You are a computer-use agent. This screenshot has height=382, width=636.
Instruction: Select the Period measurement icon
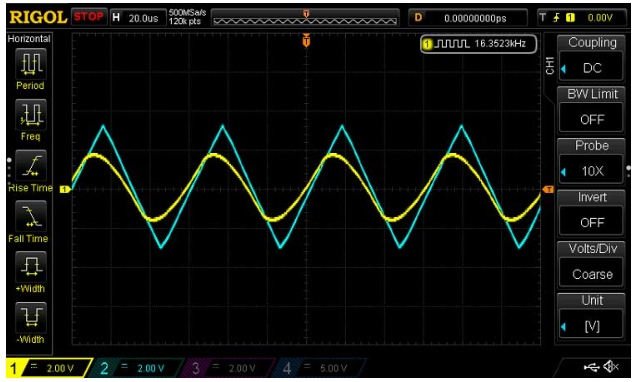[31, 64]
